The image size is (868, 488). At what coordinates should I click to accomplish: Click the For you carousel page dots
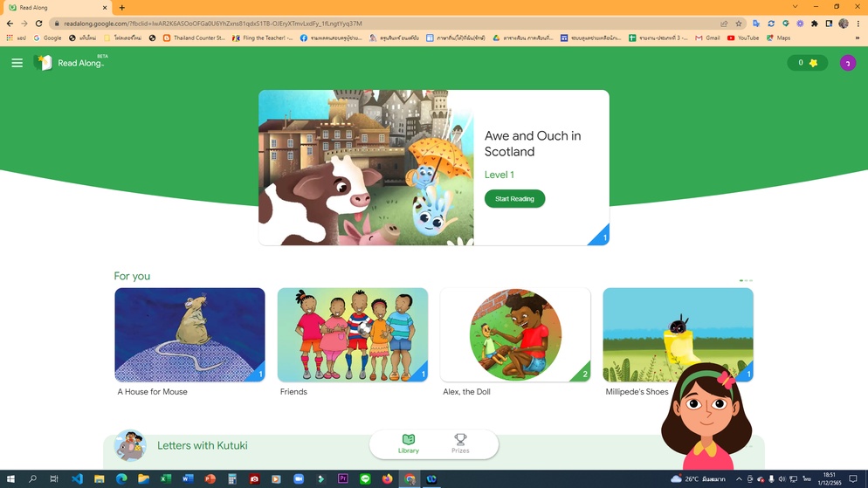pyautogui.click(x=746, y=280)
